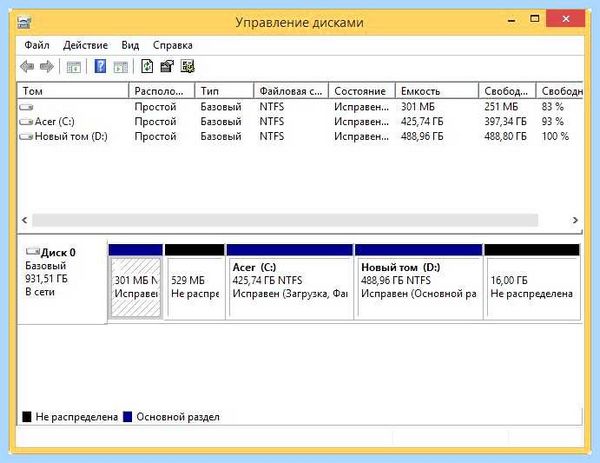Sort by the Тип column header

point(224,91)
